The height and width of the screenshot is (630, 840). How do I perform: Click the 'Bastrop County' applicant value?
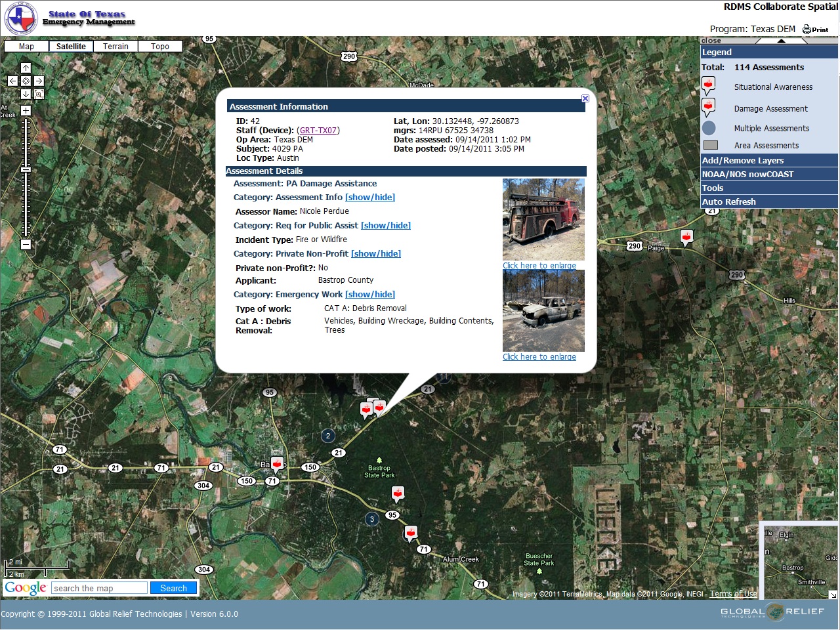click(x=346, y=280)
